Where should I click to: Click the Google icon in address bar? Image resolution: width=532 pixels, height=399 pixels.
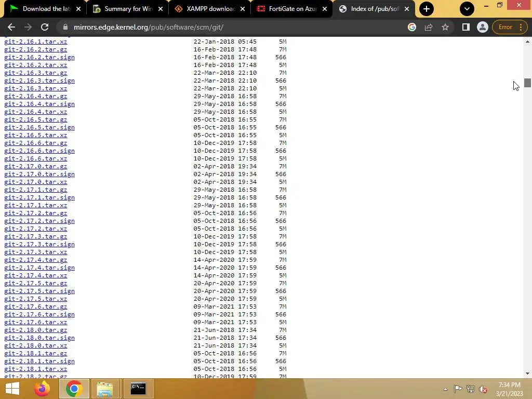(x=412, y=27)
